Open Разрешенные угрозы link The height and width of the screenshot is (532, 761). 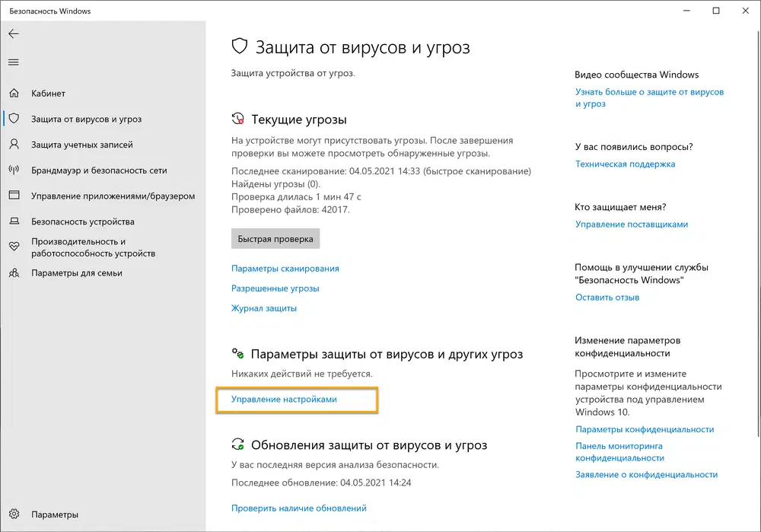click(x=275, y=288)
